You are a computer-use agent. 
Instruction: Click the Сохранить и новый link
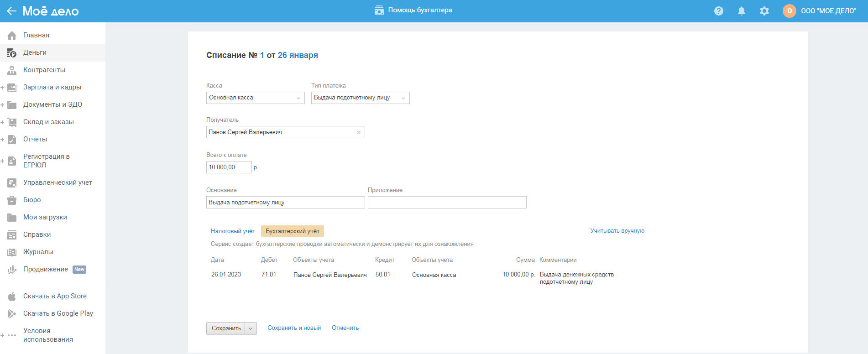294,328
